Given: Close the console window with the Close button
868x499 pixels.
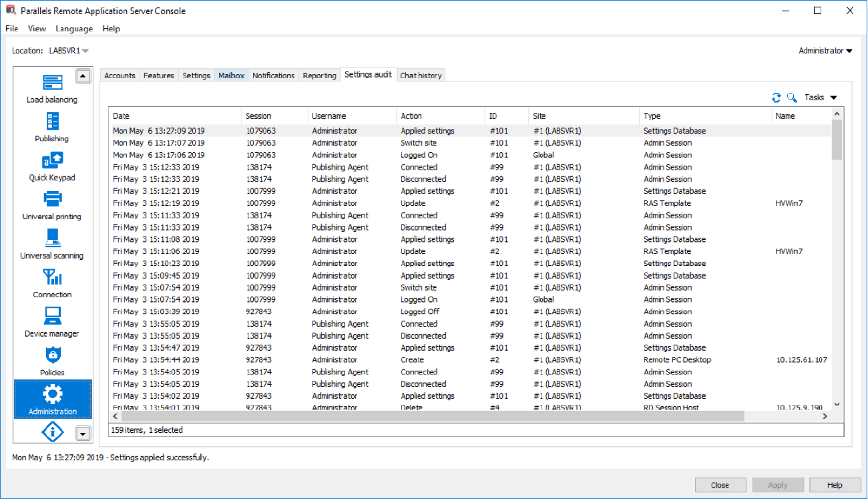Looking at the screenshot, I should pos(720,484).
